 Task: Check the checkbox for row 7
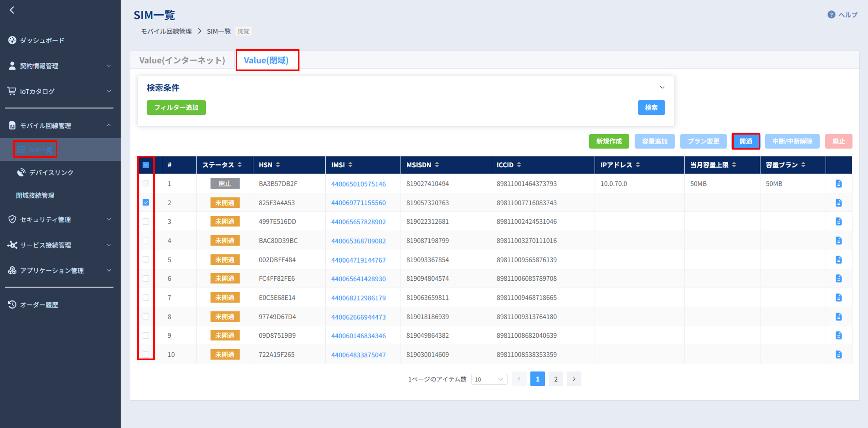click(146, 298)
